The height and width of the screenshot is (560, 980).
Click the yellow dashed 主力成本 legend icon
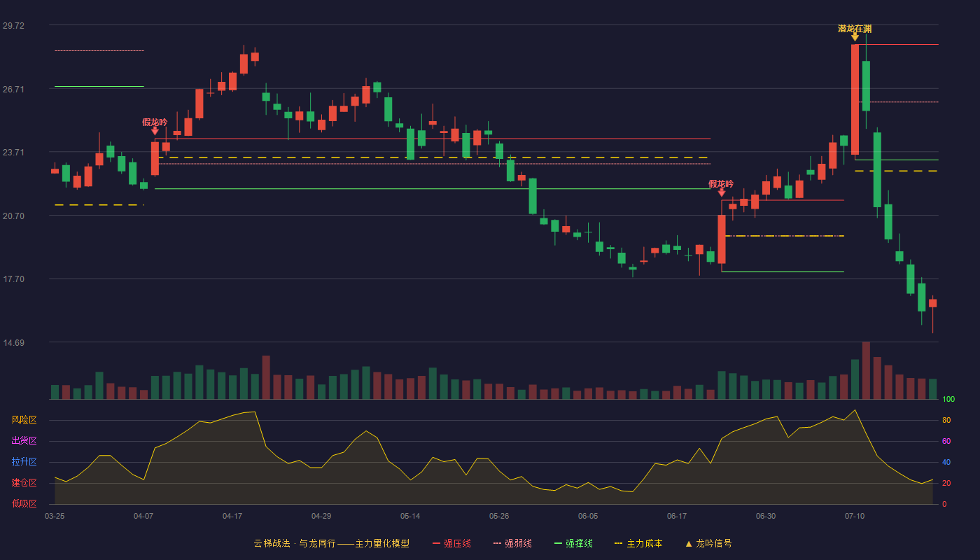(x=619, y=544)
